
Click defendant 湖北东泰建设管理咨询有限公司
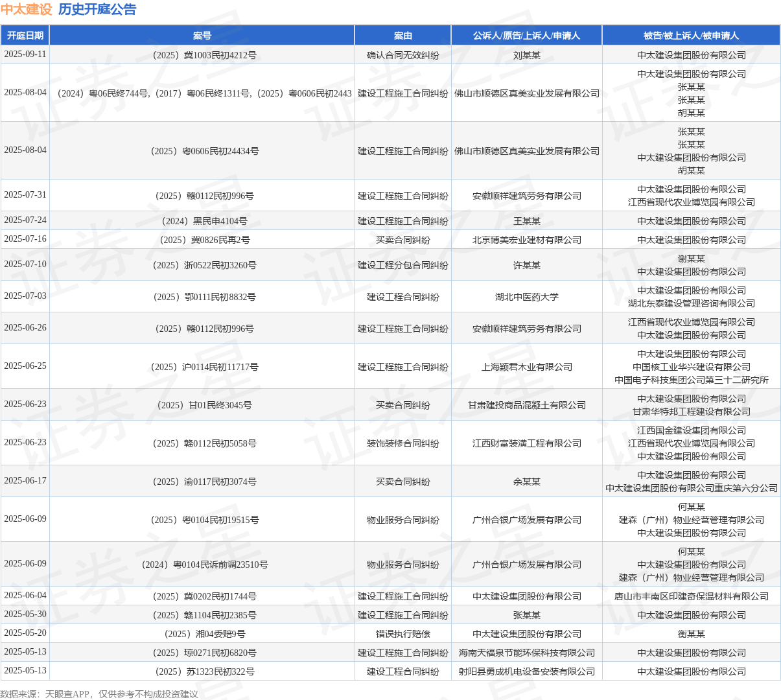coord(692,303)
